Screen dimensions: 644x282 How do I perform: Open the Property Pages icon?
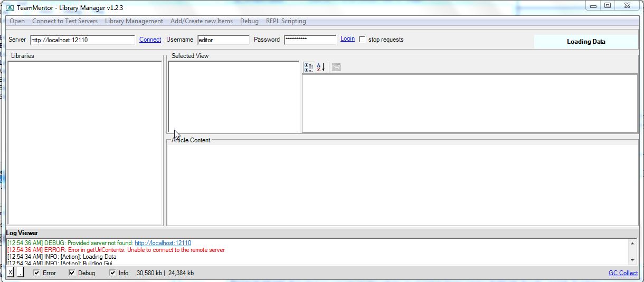pos(336,67)
